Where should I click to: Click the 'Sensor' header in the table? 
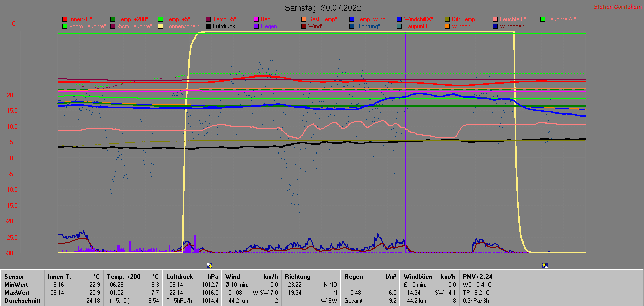[x=14, y=277]
